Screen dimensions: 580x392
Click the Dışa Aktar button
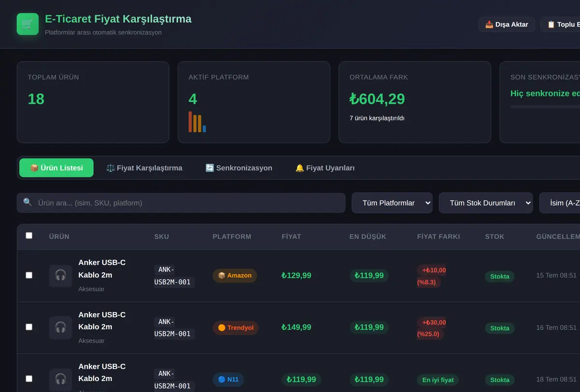click(507, 24)
